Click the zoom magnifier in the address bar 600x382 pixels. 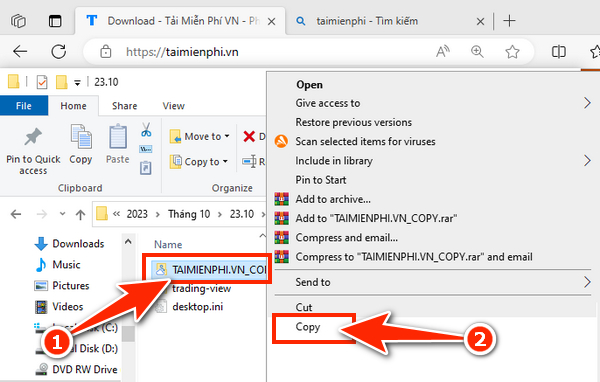point(477,51)
